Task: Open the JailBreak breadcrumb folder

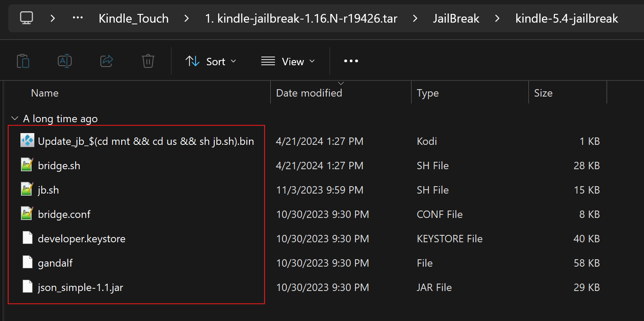Action: click(x=456, y=18)
